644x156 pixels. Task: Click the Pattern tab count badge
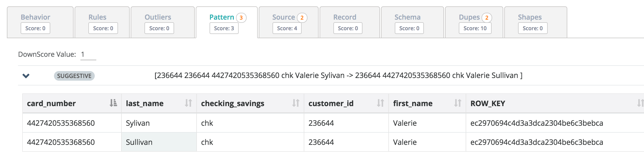[241, 18]
